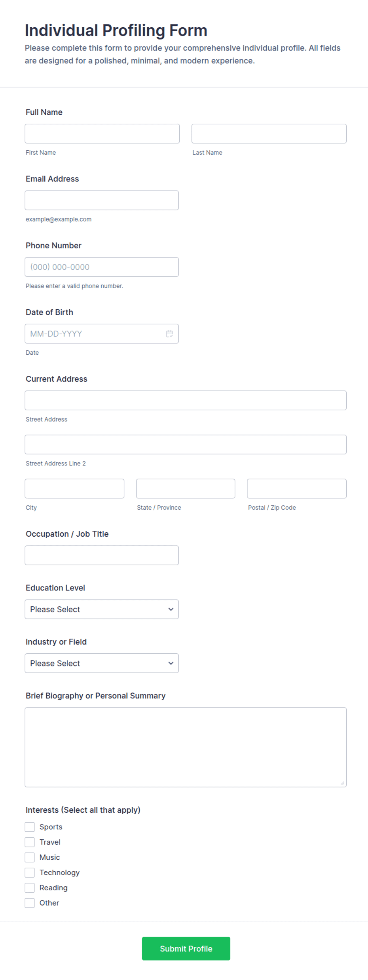The height and width of the screenshot is (980, 368).
Task: Toggle the Other interest checkbox
Action: [30, 903]
